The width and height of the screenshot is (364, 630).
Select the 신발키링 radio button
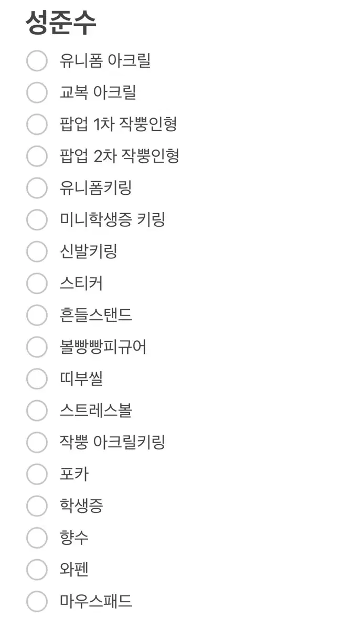coord(37,251)
